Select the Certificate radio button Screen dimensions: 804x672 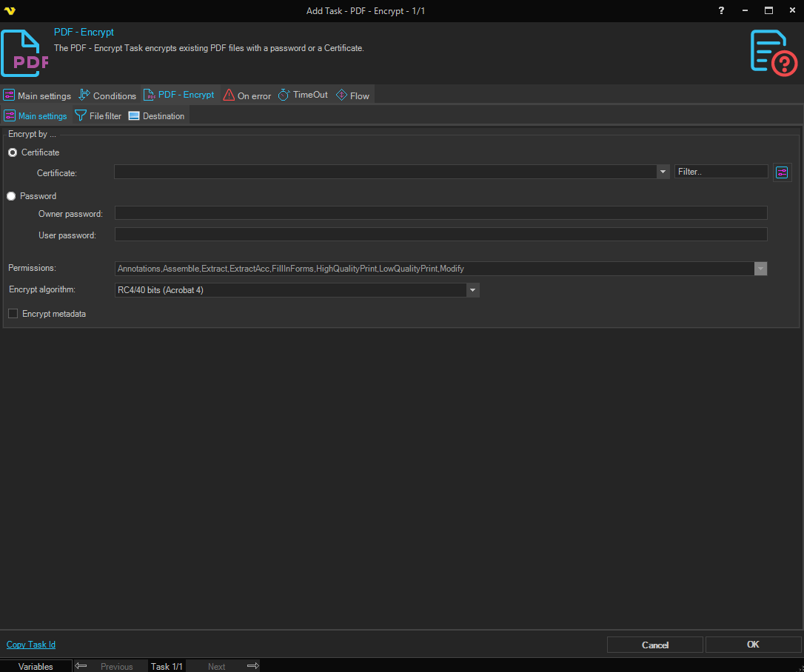[x=13, y=152]
